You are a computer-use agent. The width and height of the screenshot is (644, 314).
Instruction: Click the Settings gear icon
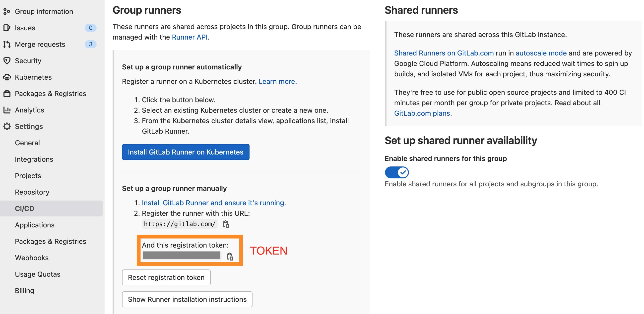tap(7, 126)
